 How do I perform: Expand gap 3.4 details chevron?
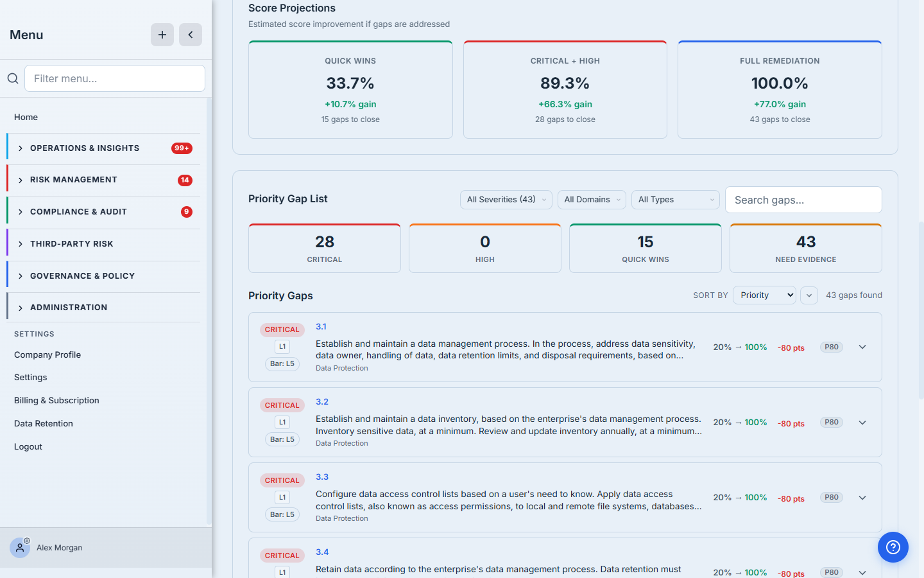(862, 573)
